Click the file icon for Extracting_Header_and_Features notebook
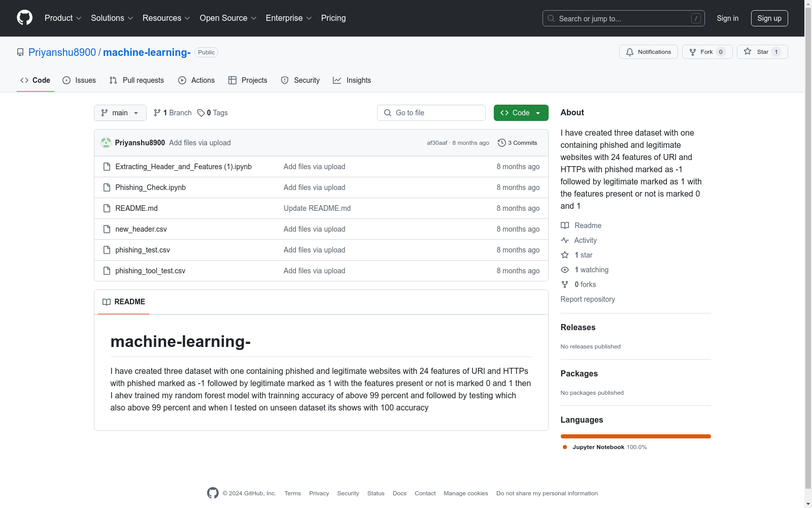Screen dimensions: 812x508 tap(107, 167)
